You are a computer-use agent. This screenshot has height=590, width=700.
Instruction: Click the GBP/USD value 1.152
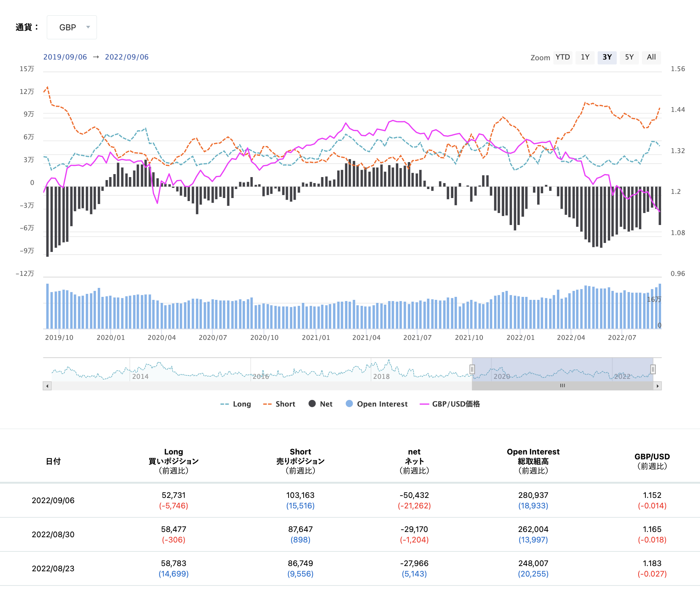tap(652, 495)
